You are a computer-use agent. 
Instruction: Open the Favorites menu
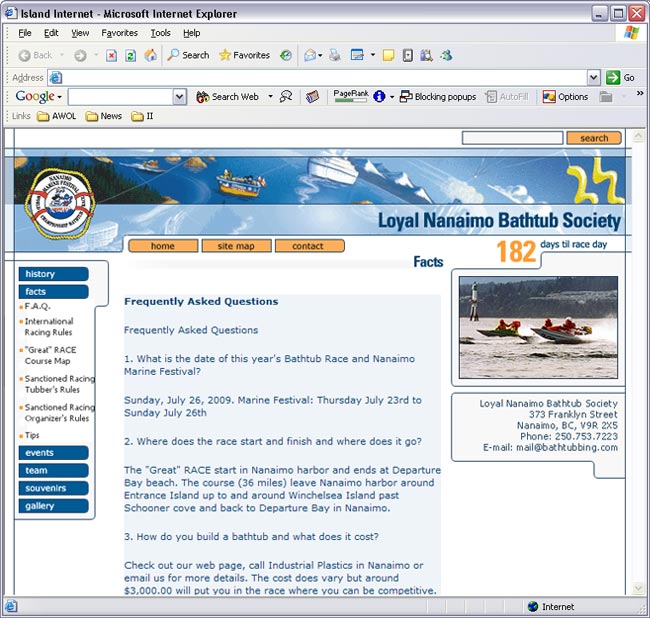(x=119, y=33)
